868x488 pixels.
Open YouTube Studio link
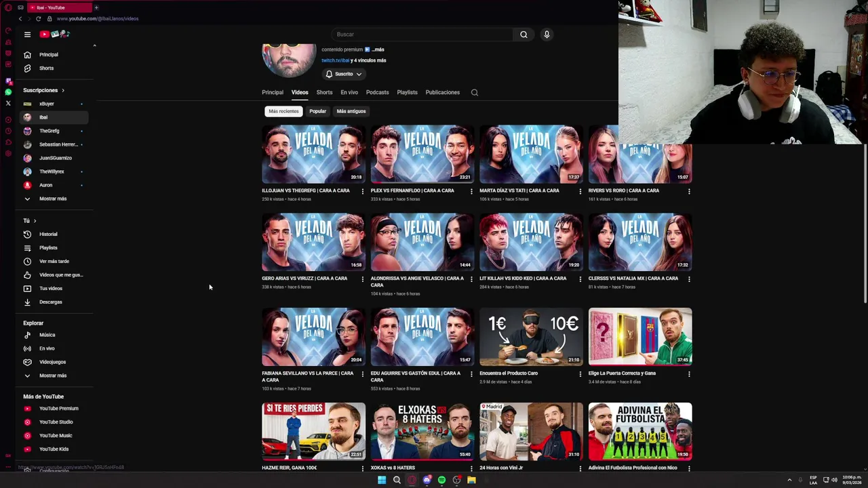(56, 422)
